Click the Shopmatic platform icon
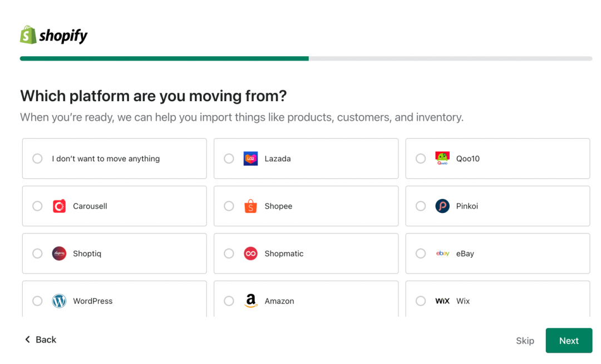The image size is (601, 364). (x=251, y=253)
